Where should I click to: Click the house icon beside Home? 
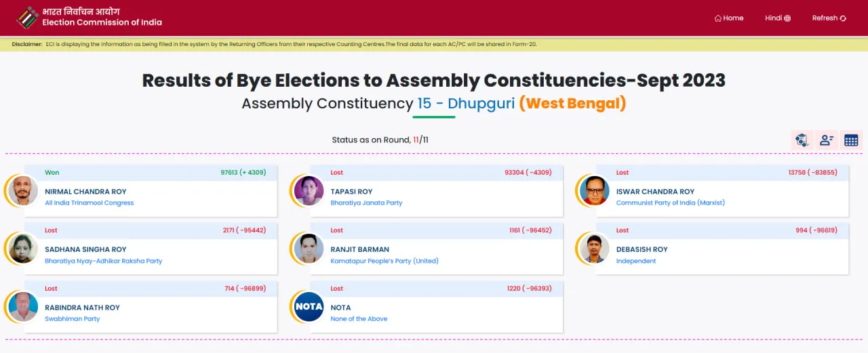click(x=718, y=18)
